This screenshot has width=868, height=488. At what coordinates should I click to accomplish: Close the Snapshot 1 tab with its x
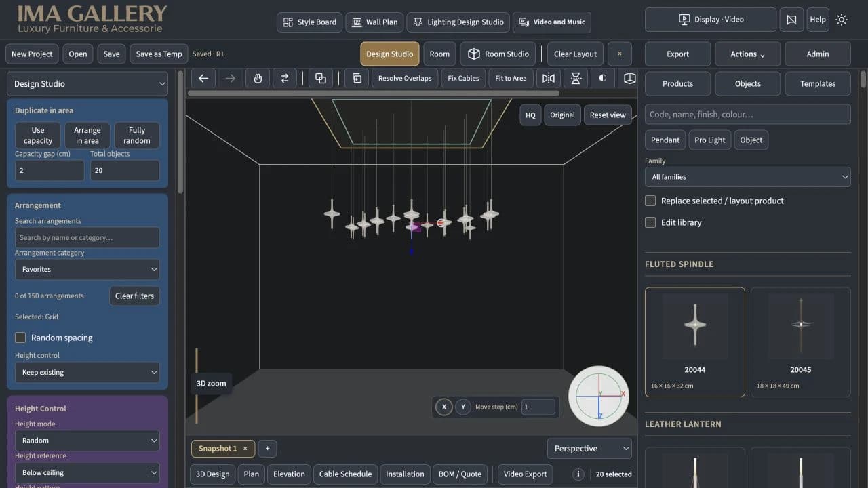click(x=245, y=449)
